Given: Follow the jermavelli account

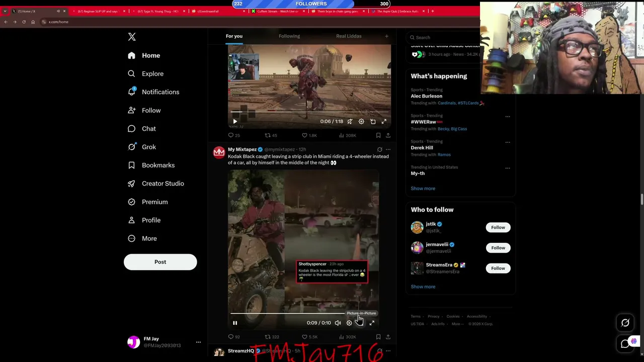Looking at the screenshot, I should pyautogui.click(x=498, y=248).
